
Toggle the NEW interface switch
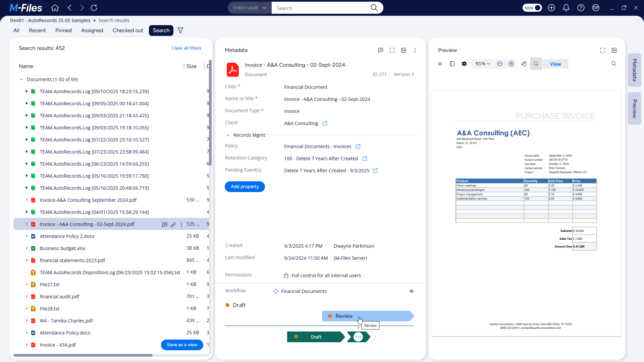[x=532, y=8]
